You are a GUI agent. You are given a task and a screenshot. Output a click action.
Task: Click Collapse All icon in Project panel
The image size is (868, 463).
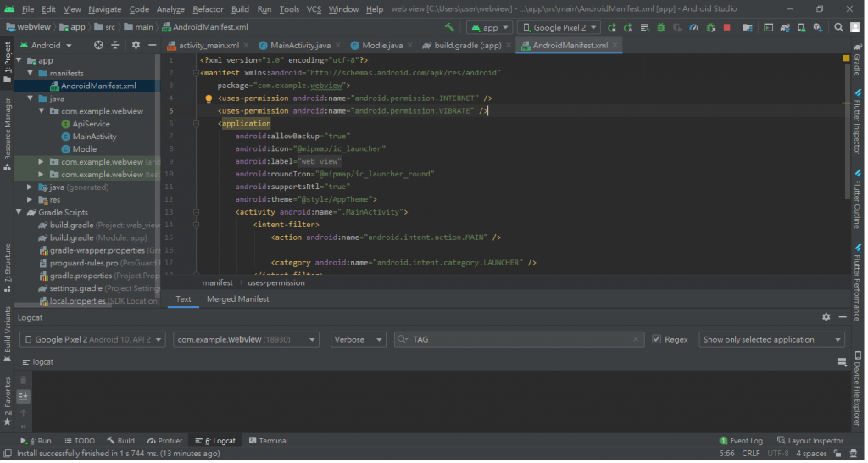click(x=115, y=46)
